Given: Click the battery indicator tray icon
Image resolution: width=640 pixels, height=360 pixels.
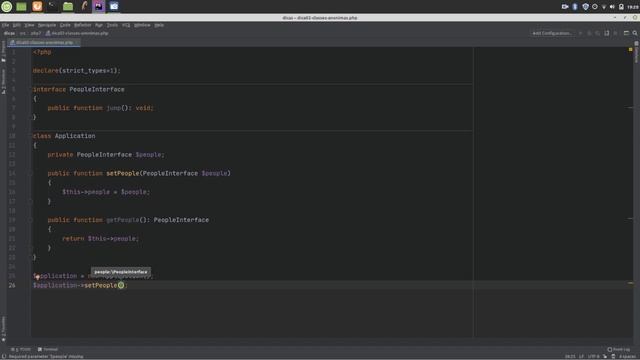Looking at the screenshot, I should click(621, 7).
